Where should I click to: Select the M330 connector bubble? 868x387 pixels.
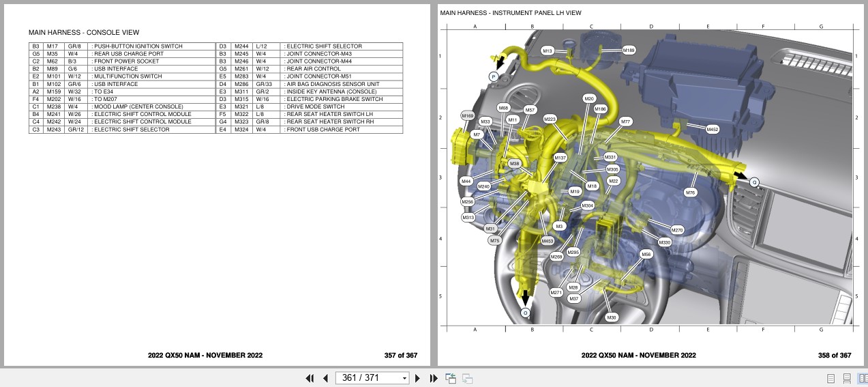[x=665, y=242]
